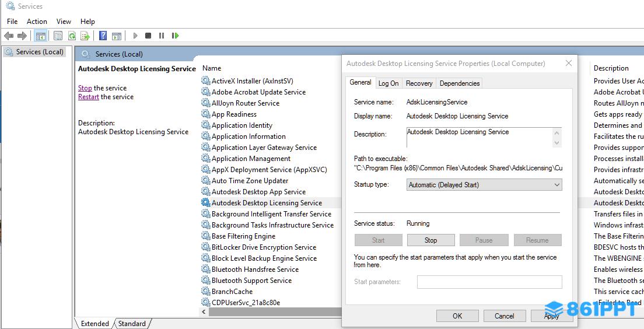
Task: Close the Properties dialog
Action: pos(568,63)
